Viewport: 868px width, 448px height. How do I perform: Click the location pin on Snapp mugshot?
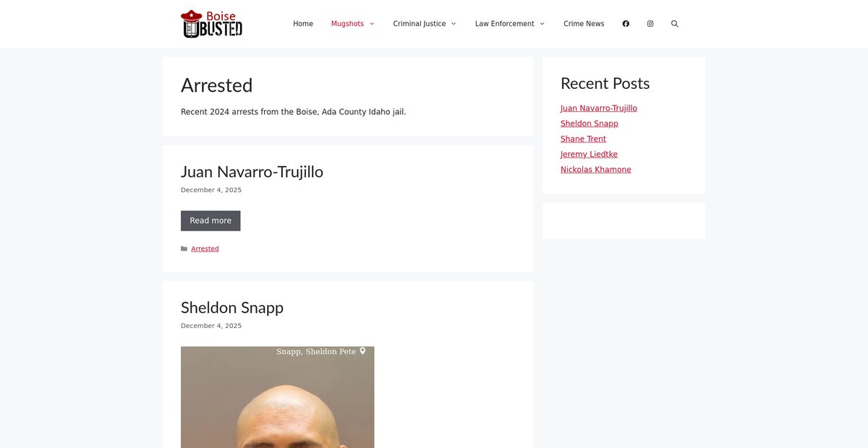[363, 351]
